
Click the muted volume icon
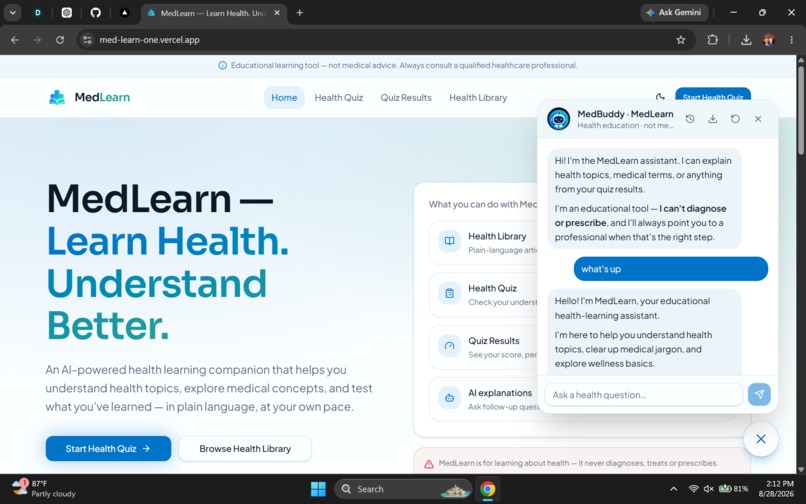[708, 489]
